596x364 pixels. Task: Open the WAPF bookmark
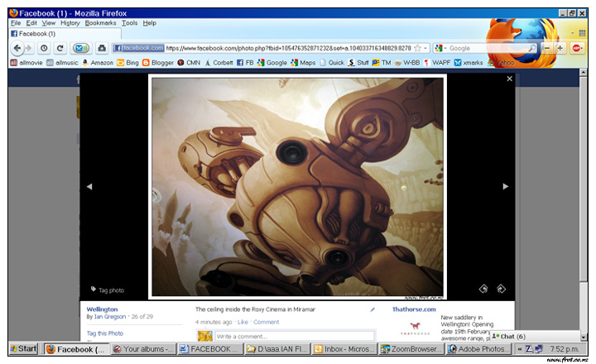pos(437,63)
